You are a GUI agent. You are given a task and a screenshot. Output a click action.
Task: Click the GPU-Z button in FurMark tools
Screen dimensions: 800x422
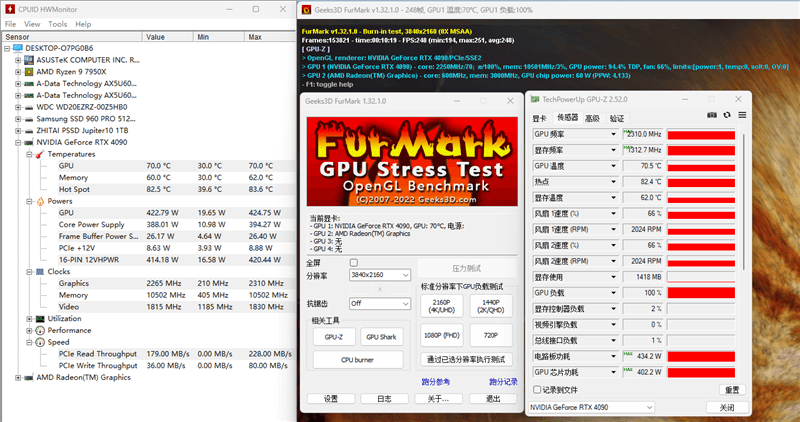tap(334, 337)
